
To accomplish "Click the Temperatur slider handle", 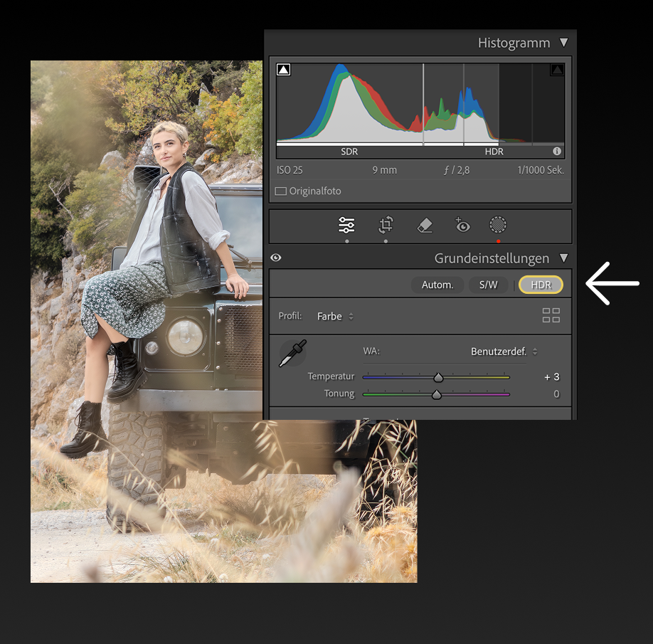I will click(x=439, y=377).
